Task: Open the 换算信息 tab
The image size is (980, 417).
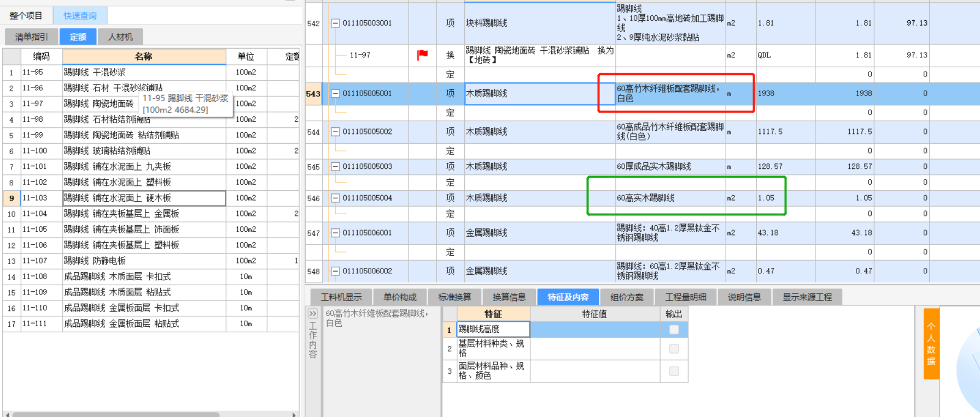Action: (509, 297)
